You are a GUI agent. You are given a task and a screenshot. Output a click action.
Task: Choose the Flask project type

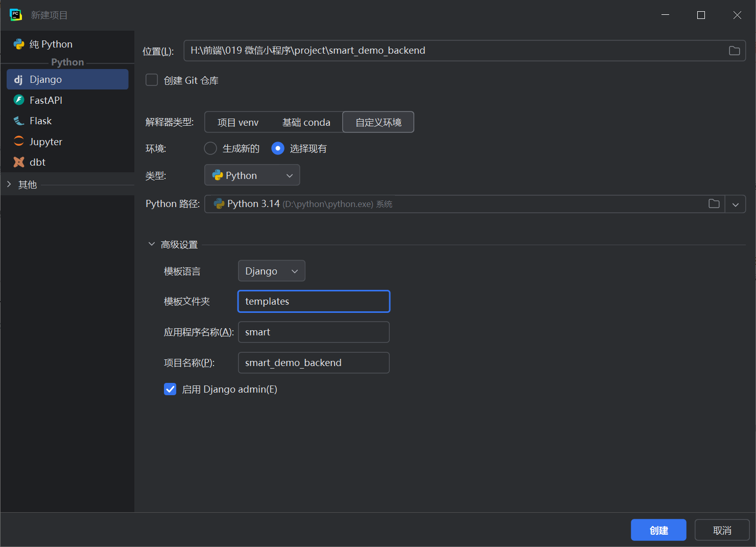(x=67, y=121)
